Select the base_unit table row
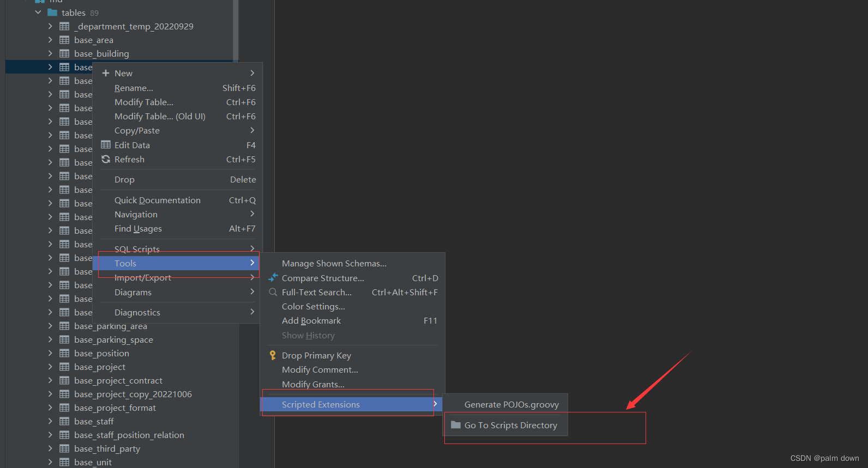Viewport: 868px width, 468px height. 122,462
